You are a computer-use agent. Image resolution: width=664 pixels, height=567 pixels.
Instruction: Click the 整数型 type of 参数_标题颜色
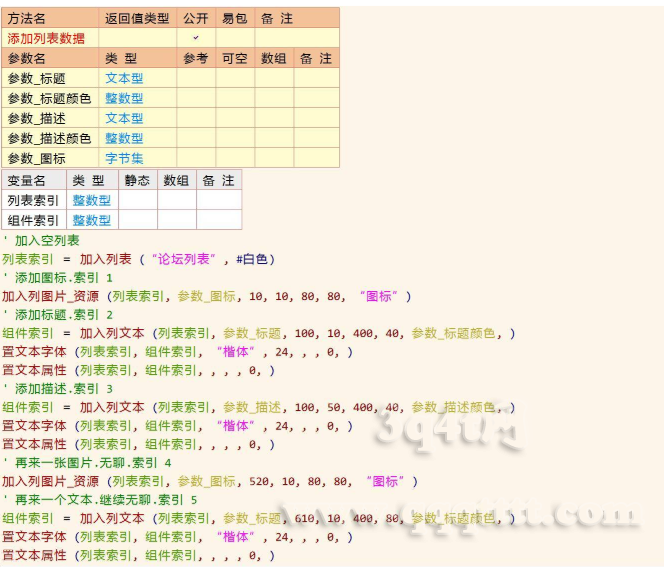[124, 98]
